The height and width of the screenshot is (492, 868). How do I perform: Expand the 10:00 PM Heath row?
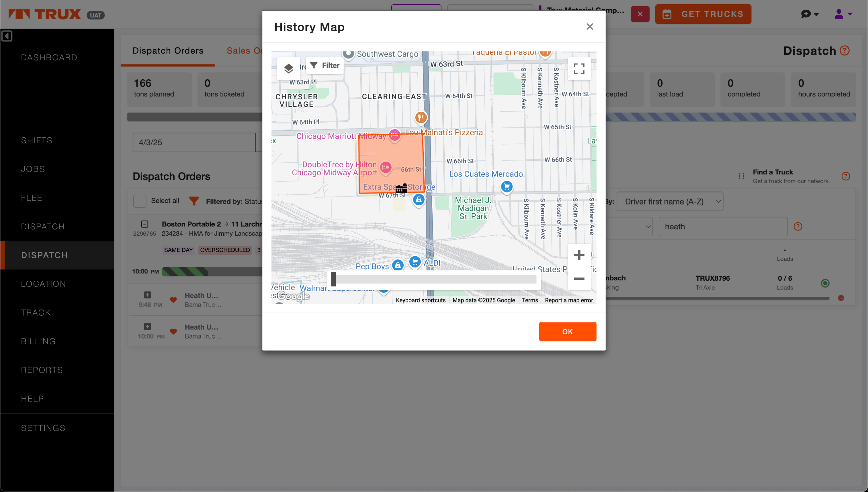tap(147, 327)
